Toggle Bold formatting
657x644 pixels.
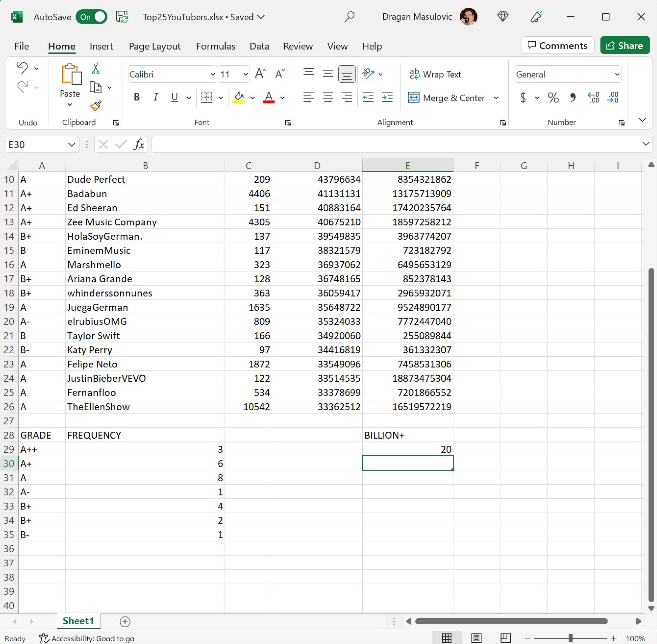[x=137, y=97]
